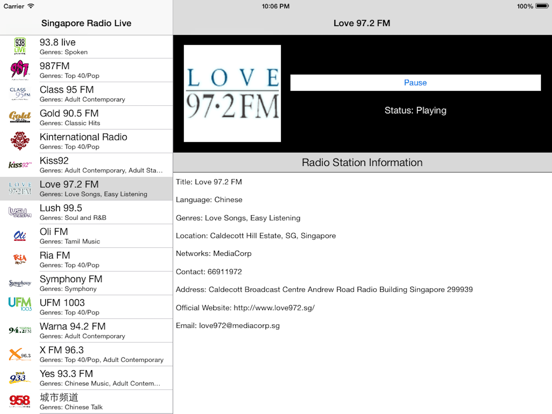Select Ria FM station title
The height and width of the screenshot is (414, 552).
click(x=55, y=255)
